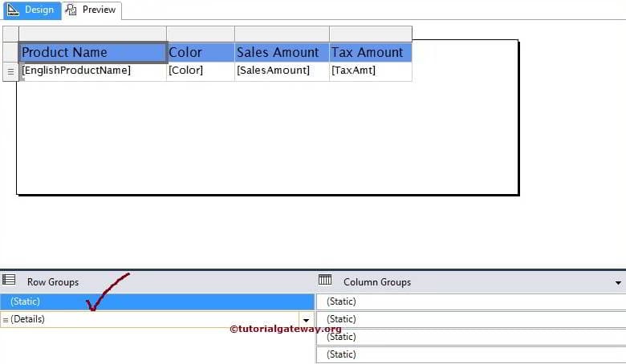Select the [SalesAmount] data cell
The image size is (626, 364).
(283, 72)
